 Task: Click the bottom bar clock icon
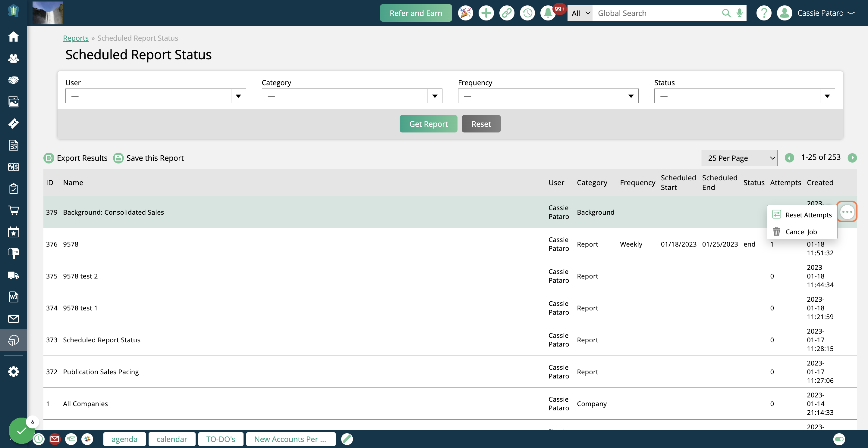point(39,439)
